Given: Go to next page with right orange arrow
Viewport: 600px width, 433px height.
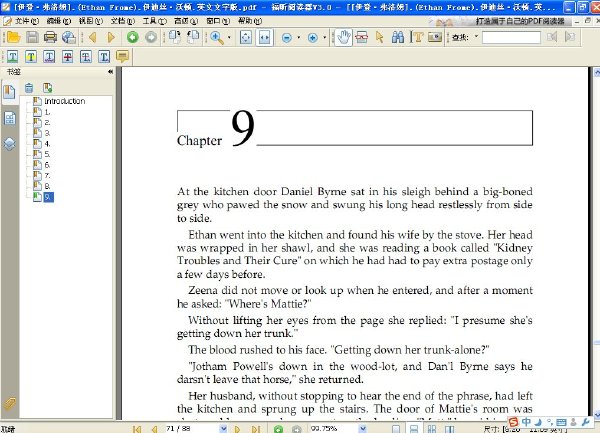Looking at the screenshot, I should (x=111, y=37).
